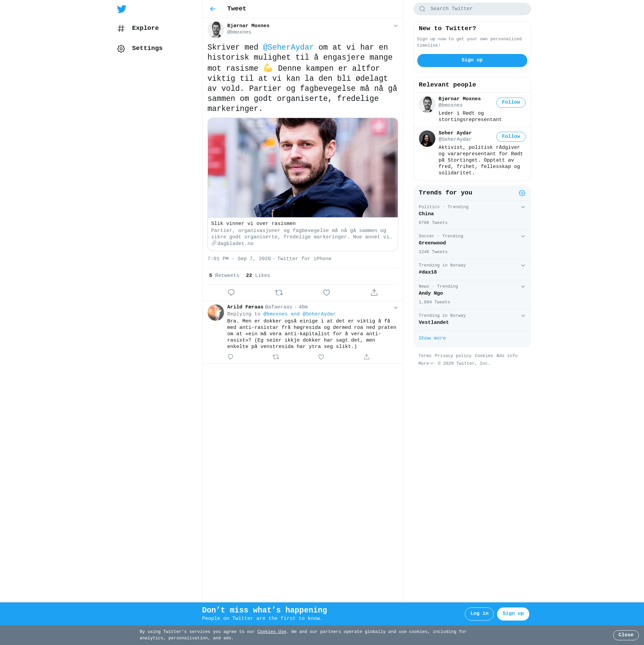Open Bjørnar Moxnes tweet author avatar
Screen dimensions: 644x645
point(216,30)
